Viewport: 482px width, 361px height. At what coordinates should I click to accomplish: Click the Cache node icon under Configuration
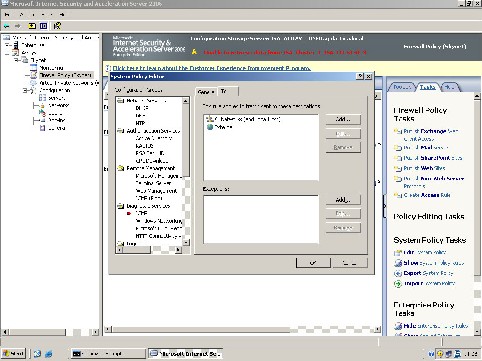(42, 113)
